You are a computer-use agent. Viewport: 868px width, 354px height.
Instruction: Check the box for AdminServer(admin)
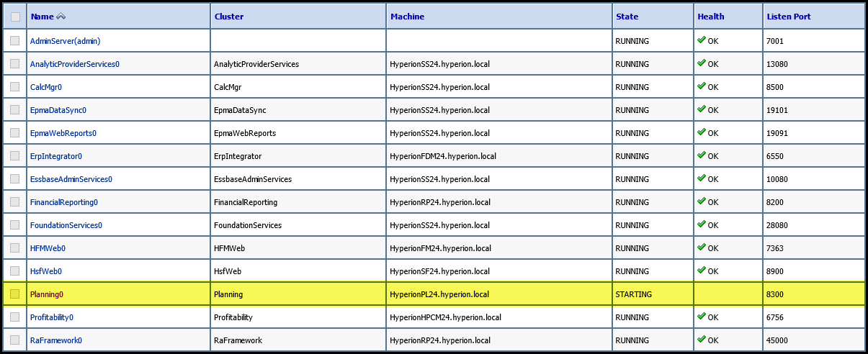(15, 41)
